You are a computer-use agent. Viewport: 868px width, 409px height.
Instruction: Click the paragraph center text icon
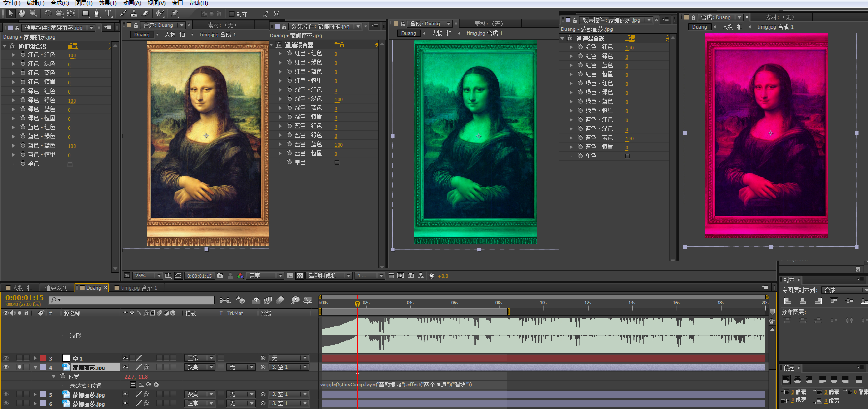(798, 380)
